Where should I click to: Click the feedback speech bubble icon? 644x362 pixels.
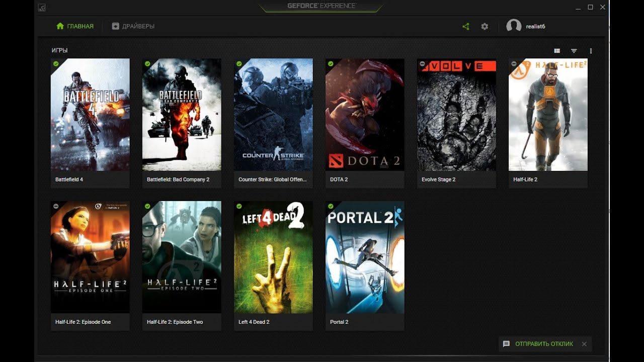click(x=507, y=344)
